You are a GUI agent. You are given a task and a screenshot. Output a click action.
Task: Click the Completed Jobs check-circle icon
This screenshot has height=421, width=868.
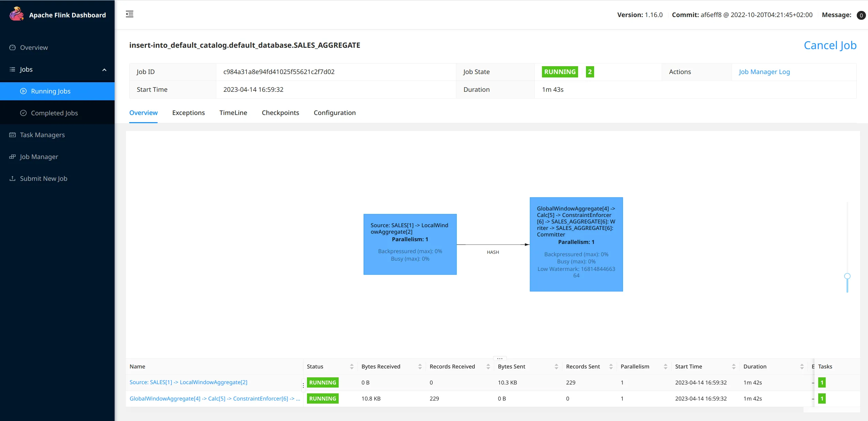point(23,113)
